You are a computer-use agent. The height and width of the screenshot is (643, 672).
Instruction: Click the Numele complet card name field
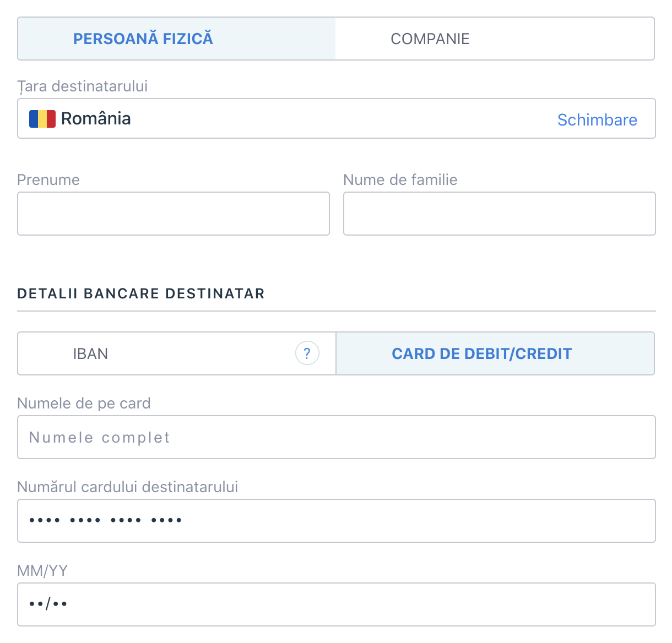coord(336,437)
